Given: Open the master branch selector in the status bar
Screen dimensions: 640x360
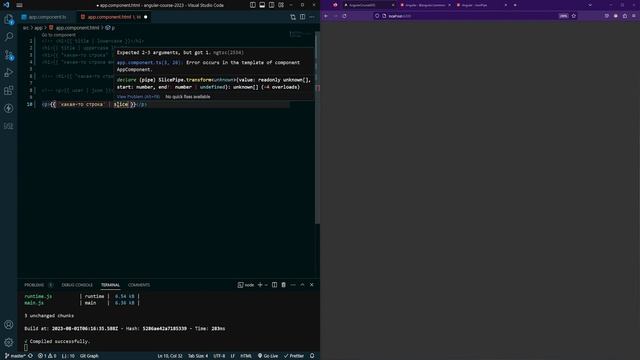Looking at the screenshot, I should (15, 356).
